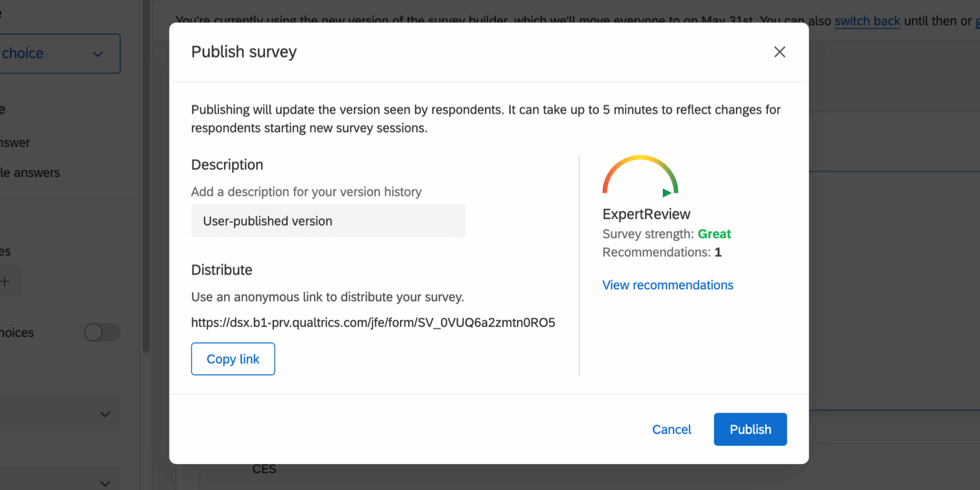Open the View recommendations link
980x490 pixels.
click(x=668, y=285)
